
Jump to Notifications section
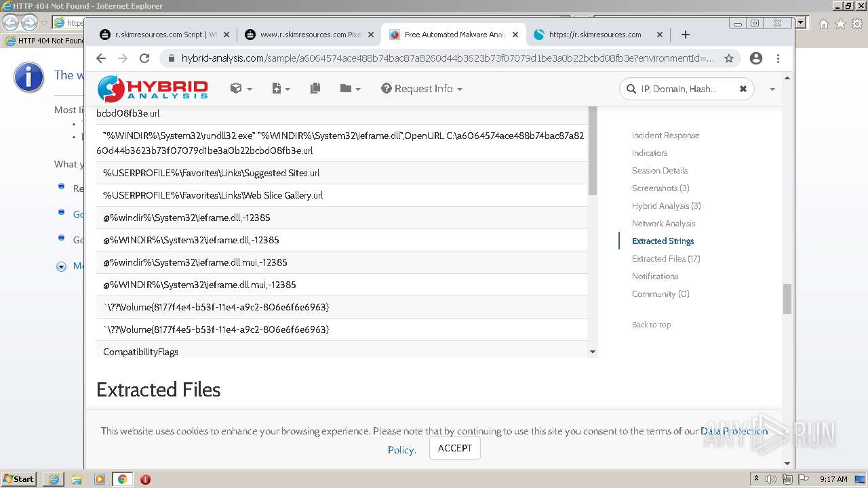tap(655, 277)
